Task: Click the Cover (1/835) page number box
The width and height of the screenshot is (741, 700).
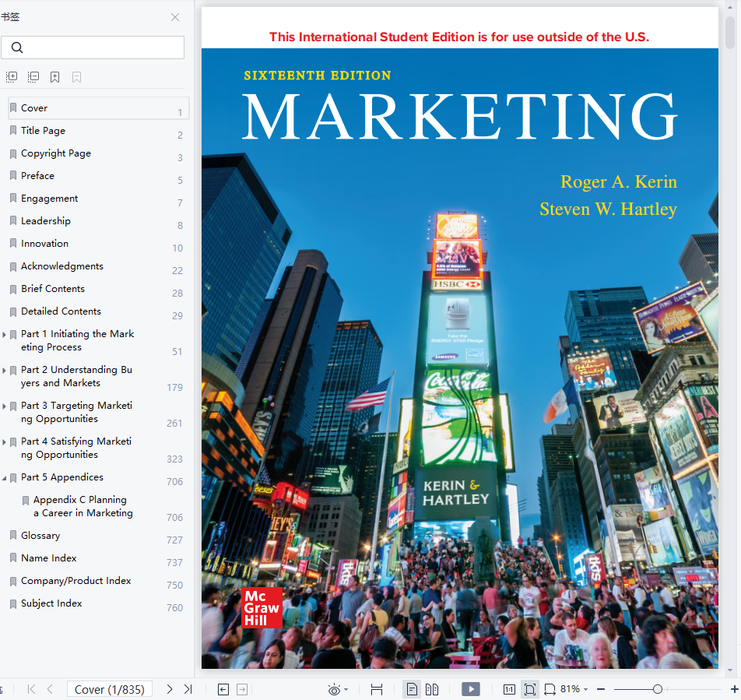Action: (109, 690)
